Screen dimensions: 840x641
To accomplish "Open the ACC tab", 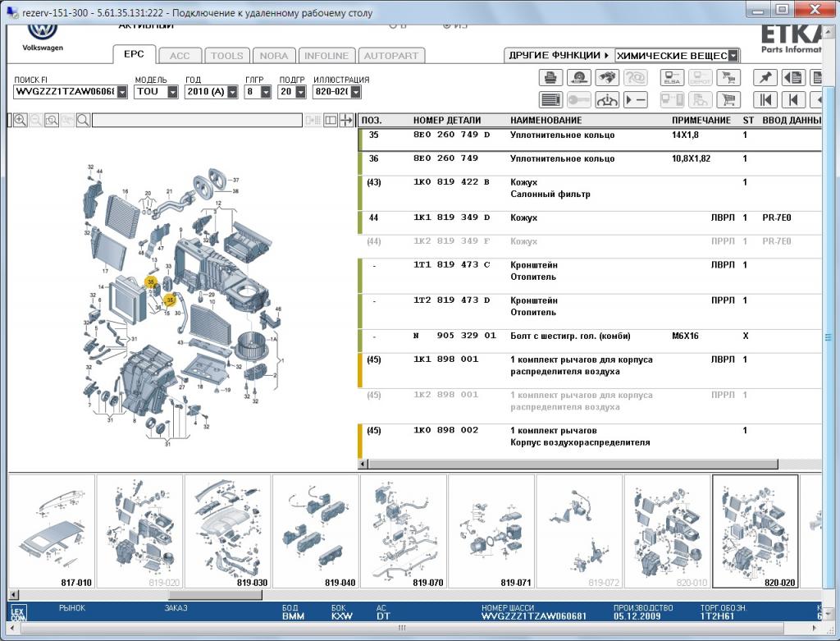I will pyautogui.click(x=180, y=56).
